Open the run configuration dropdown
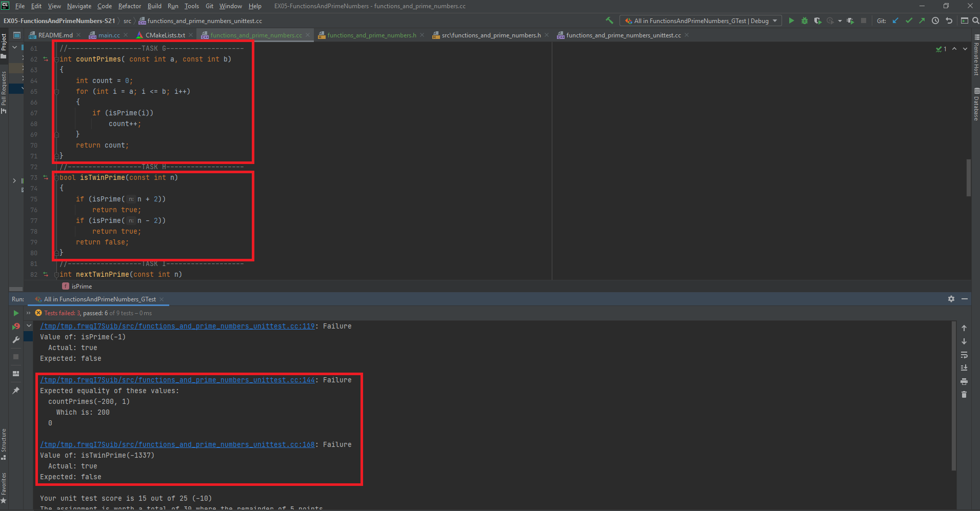This screenshot has height=511, width=980. point(701,21)
